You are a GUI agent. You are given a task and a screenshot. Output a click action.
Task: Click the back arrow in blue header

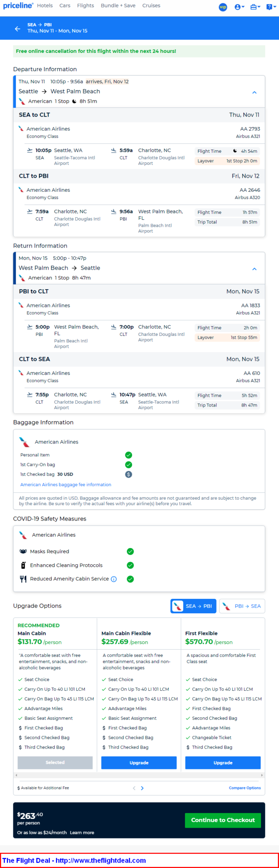click(x=17, y=29)
